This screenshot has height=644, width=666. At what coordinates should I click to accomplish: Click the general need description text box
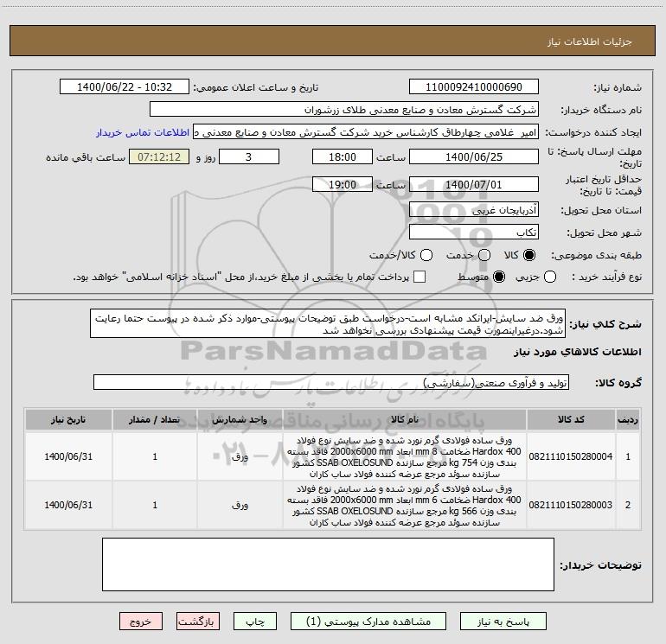(328, 324)
